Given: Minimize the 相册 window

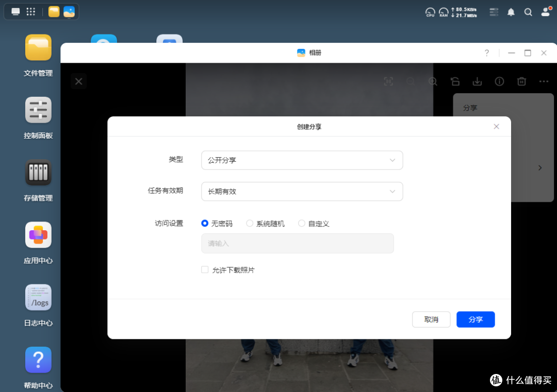Looking at the screenshot, I should [x=512, y=53].
